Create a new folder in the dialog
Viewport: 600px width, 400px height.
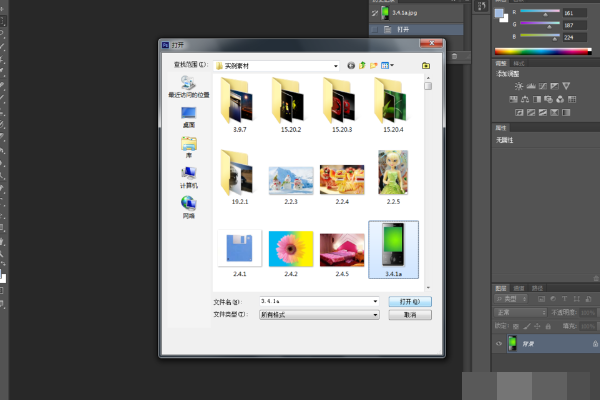[x=373, y=66]
